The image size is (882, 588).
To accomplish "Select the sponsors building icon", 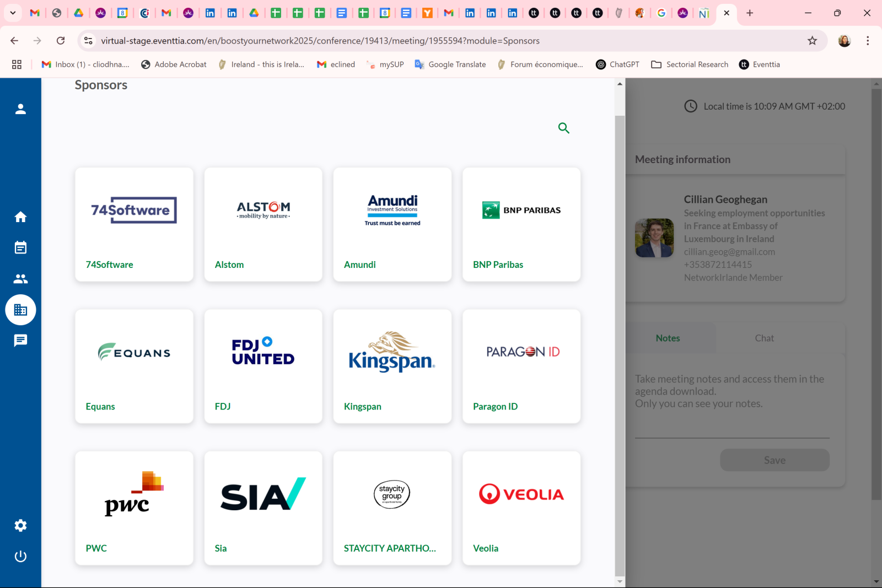I will click(x=20, y=310).
